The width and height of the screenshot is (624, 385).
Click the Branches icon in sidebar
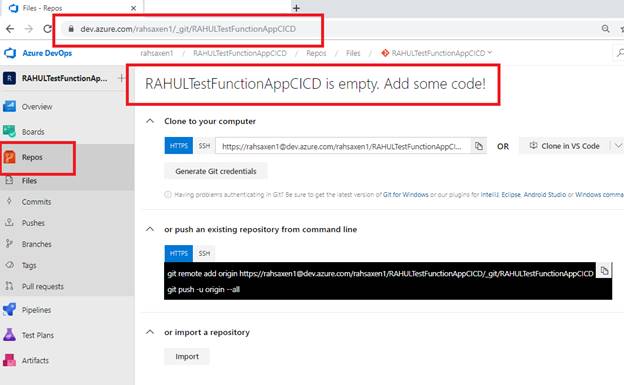click(x=10, y=243)
